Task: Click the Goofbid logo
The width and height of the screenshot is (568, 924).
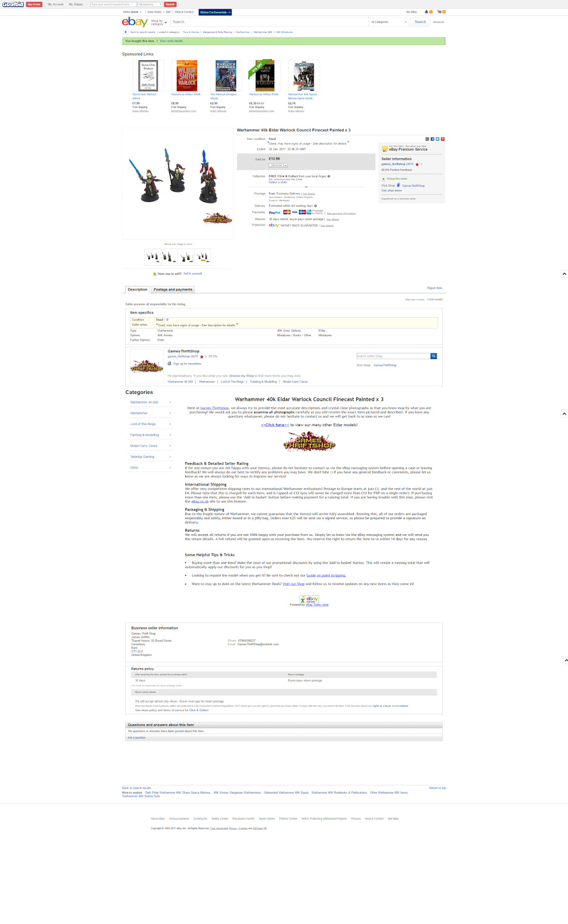Action: tap(13, 4)
